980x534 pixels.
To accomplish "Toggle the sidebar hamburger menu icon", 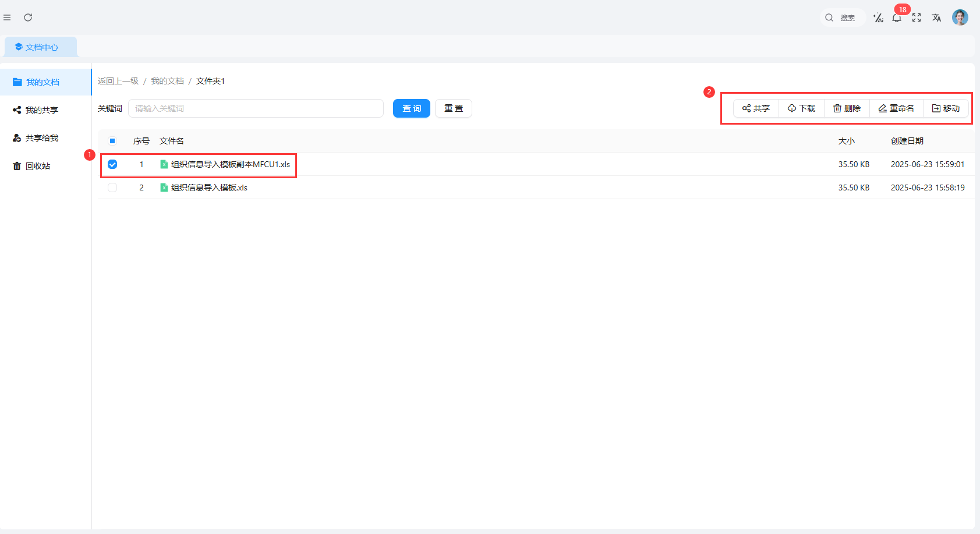I will click(7, 17).
